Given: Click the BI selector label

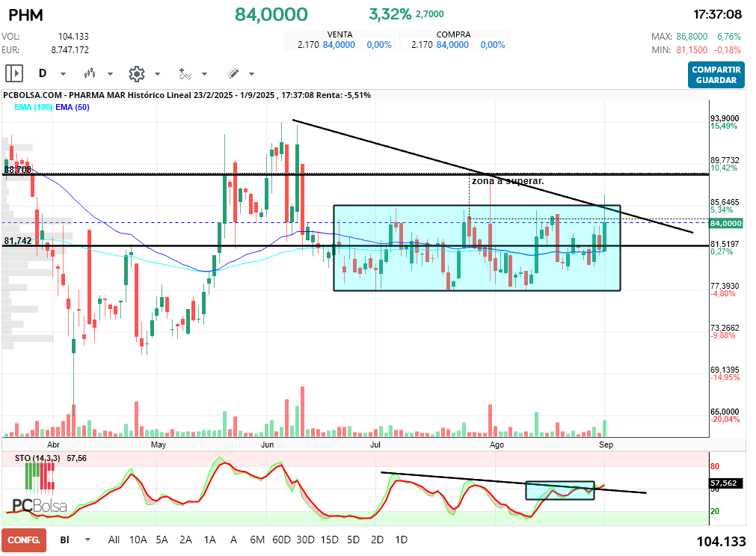Looking at the screenshot, I should [x=64, y=540].
